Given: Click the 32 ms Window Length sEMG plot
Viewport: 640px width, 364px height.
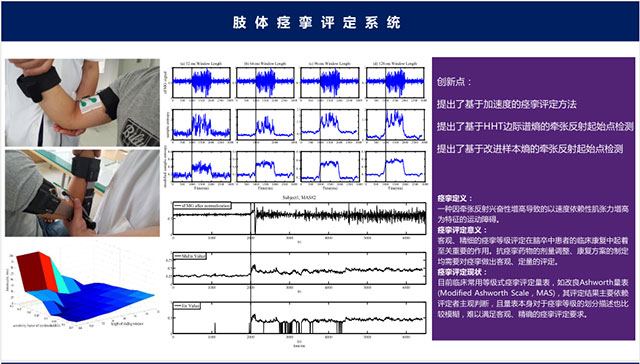Looking at the screenshot, I should click(201, 83).
